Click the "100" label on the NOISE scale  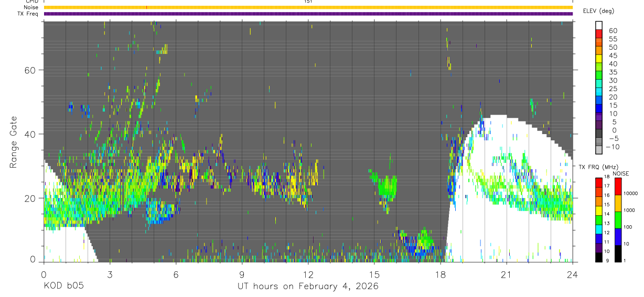tap(628, 227)
